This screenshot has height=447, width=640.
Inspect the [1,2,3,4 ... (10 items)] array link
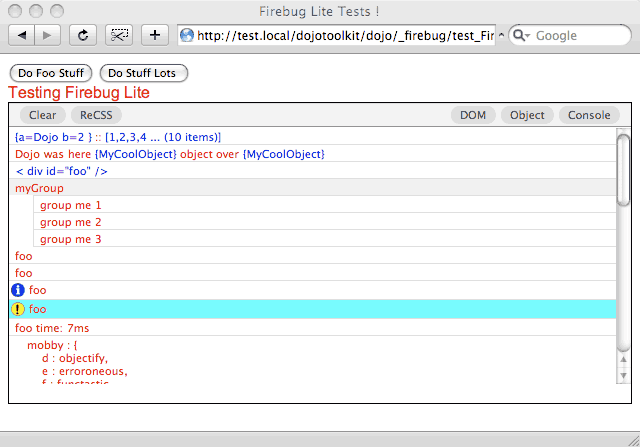pyautogui.click(x=163, y=137)
